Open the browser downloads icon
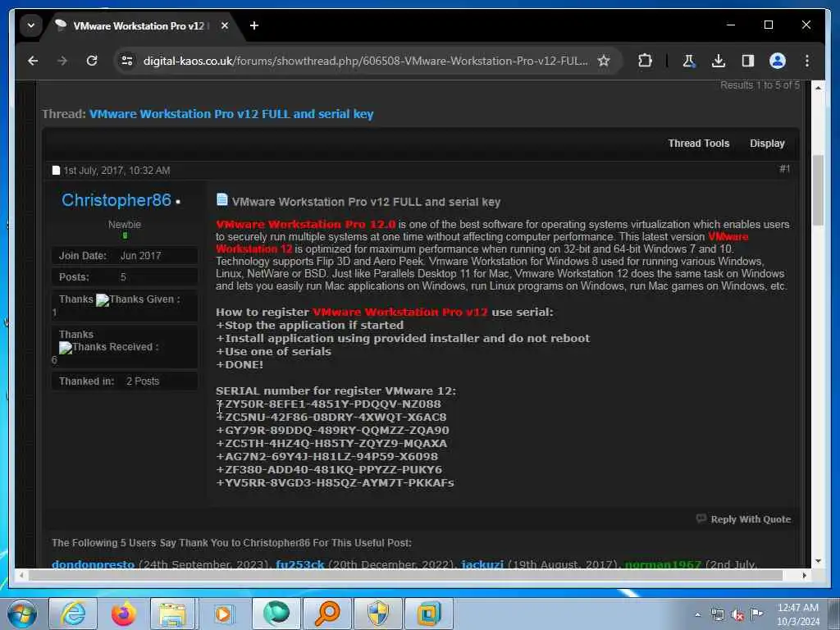Screen dimensions: 840x630 pyautogui.click(x=719, y=61)
